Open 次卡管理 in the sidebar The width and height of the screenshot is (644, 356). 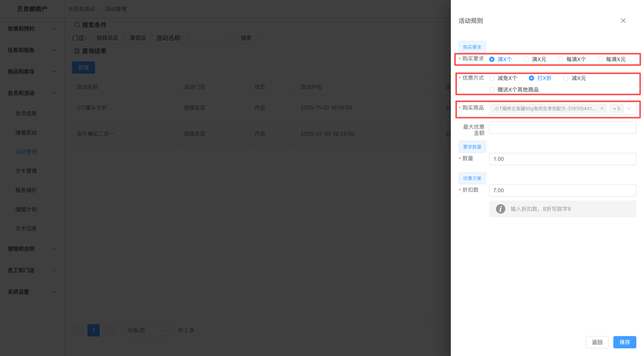click(26, 171)
